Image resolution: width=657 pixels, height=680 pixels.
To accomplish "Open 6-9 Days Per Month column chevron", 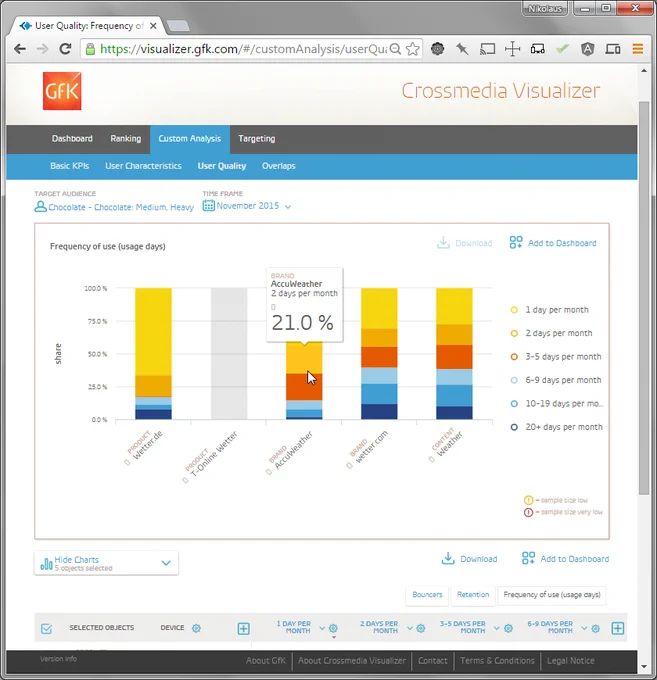I will pos(584,628).
